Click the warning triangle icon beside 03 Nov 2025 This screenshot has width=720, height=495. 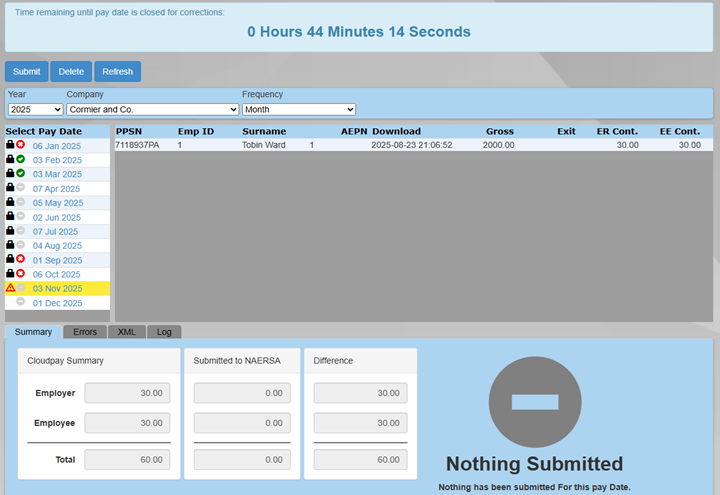pos(10,288)
